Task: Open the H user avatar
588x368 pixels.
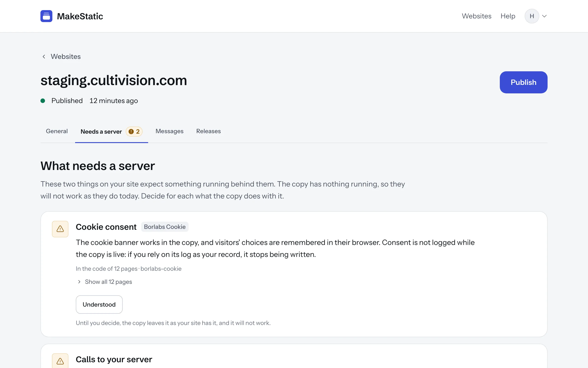Action: pos(532,16)
